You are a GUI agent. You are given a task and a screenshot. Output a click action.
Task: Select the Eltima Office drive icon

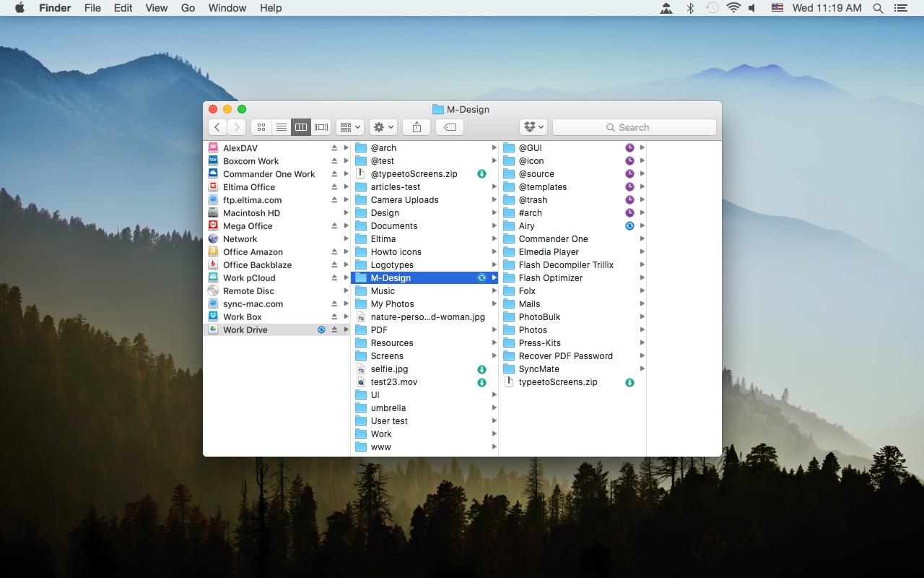(x=213, y=187)
